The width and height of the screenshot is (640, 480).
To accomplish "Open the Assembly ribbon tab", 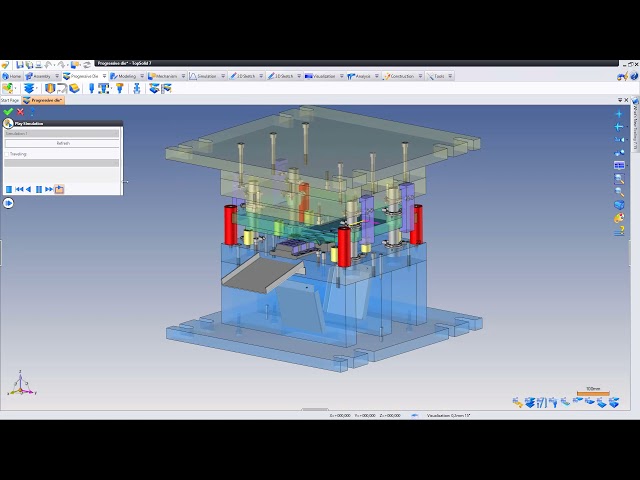I will click(x=40, y=76).
